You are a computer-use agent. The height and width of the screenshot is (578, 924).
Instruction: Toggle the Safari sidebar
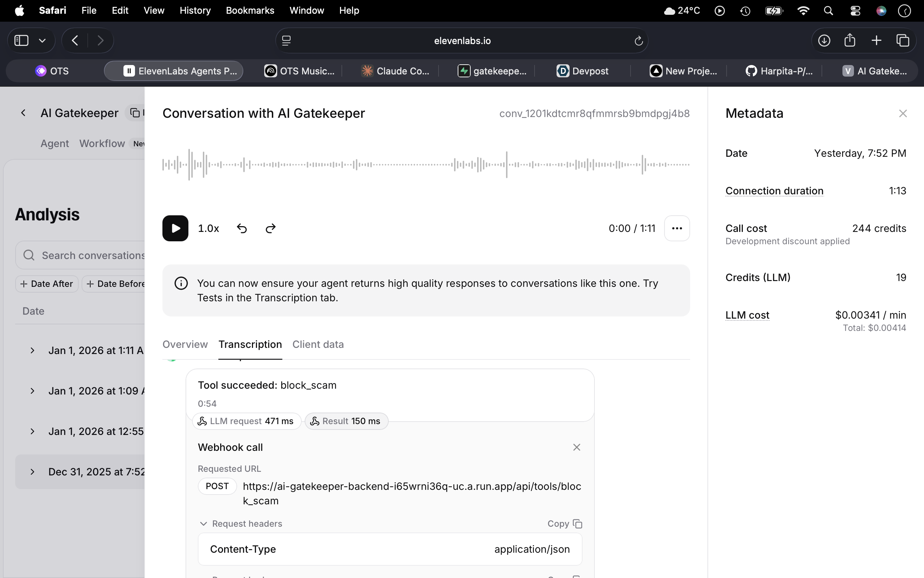click(21, 40)
